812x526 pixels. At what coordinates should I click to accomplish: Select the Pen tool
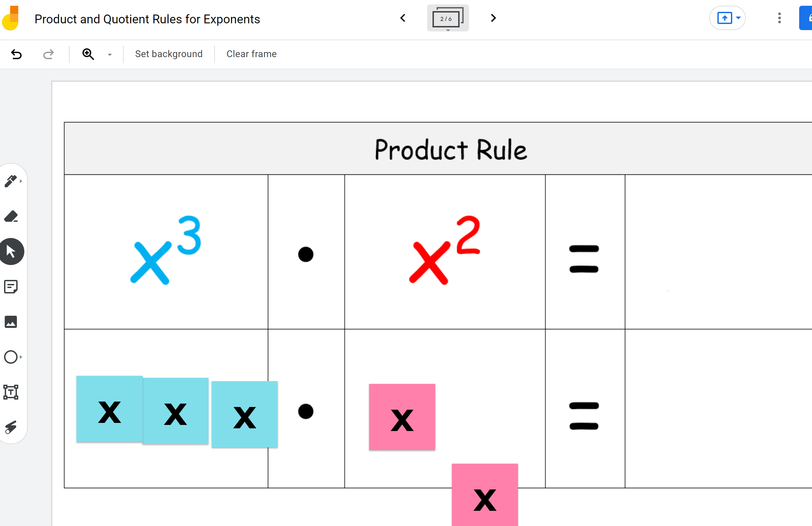point(10,181)
